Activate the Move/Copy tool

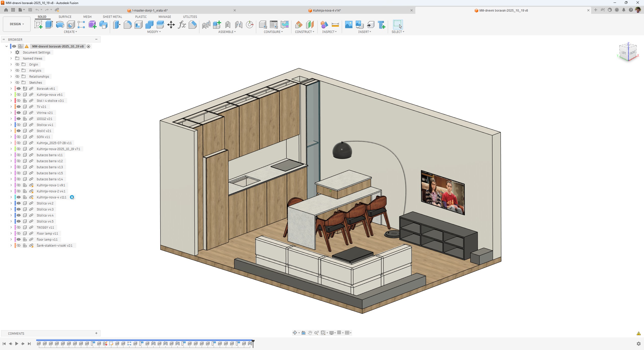point(171,25)
